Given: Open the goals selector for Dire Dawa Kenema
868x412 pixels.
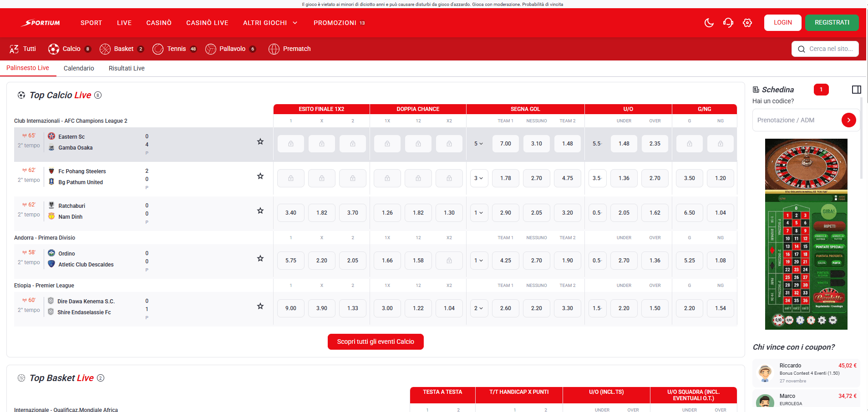Looking at the screenshot, I should coord(479,308).
